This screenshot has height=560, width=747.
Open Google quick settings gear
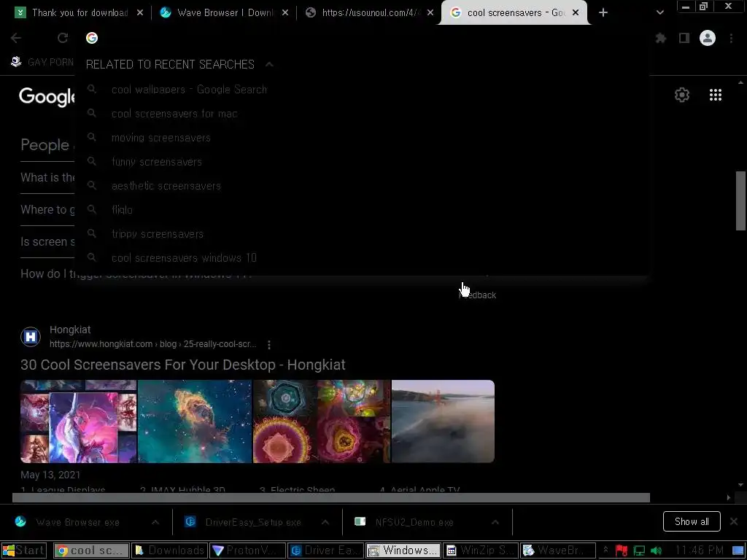tap(682, 95)
